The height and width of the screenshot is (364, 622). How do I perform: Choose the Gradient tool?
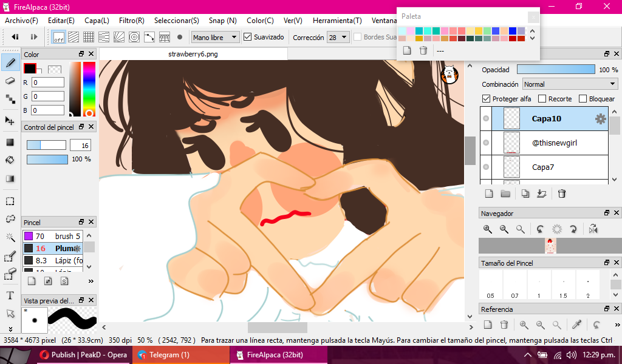pyautogui.click(x=10, y=178)
